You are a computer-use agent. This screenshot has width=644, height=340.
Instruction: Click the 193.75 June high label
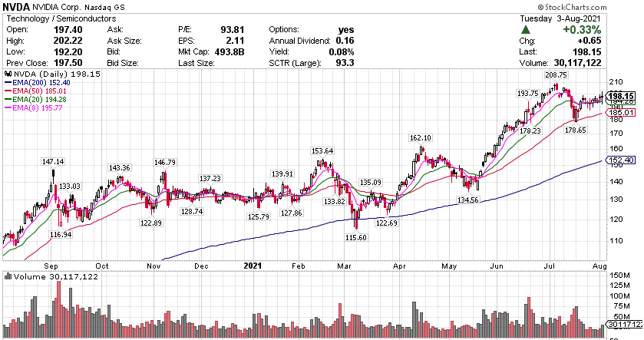528,93
